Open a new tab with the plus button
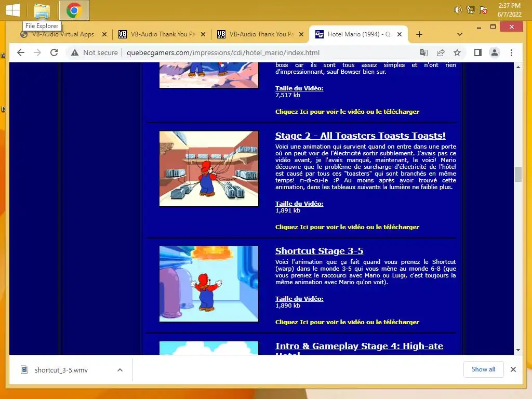Image resolution: width=532 pixels, height=399 pixels. pyautogui.click(x=419, y=34)
